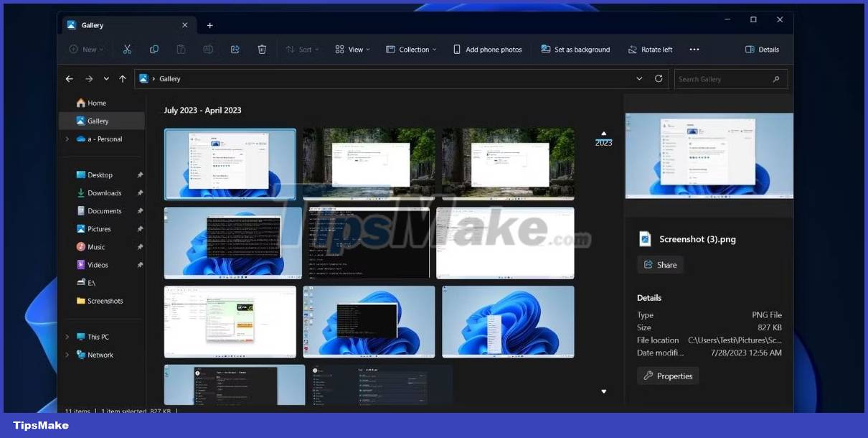Cut the selected screenshot
Image resolution: width=868 pixels, height=438 pixels.
pyautogui.click(x=126, y=49)
